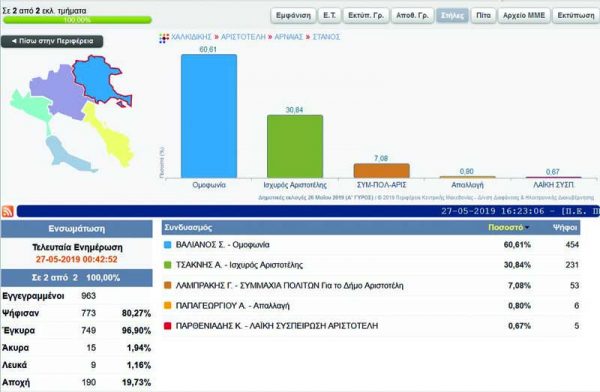This screenshot has height=392, width=600.
Task: Click the Εκτύπωση button
Action: [576, 15]
